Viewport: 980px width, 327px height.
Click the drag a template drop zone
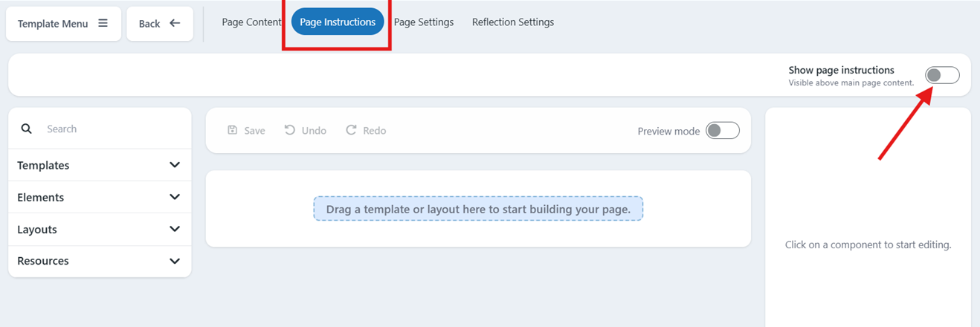tap(478, 209)
